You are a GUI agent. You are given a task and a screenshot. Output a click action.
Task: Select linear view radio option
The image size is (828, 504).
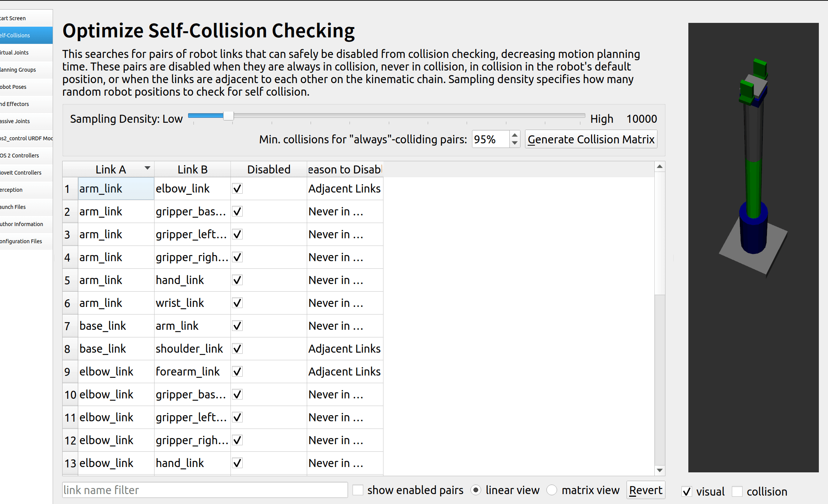tap(476, 490)
